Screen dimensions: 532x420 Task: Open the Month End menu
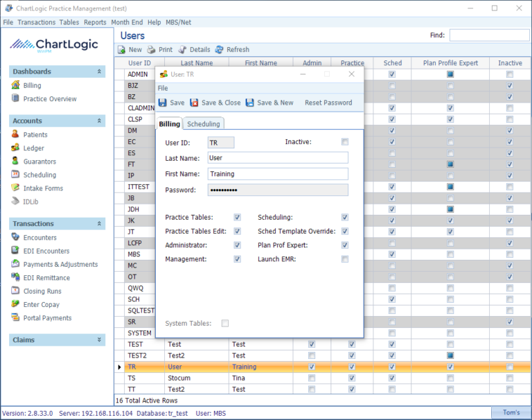click(127, 22)
